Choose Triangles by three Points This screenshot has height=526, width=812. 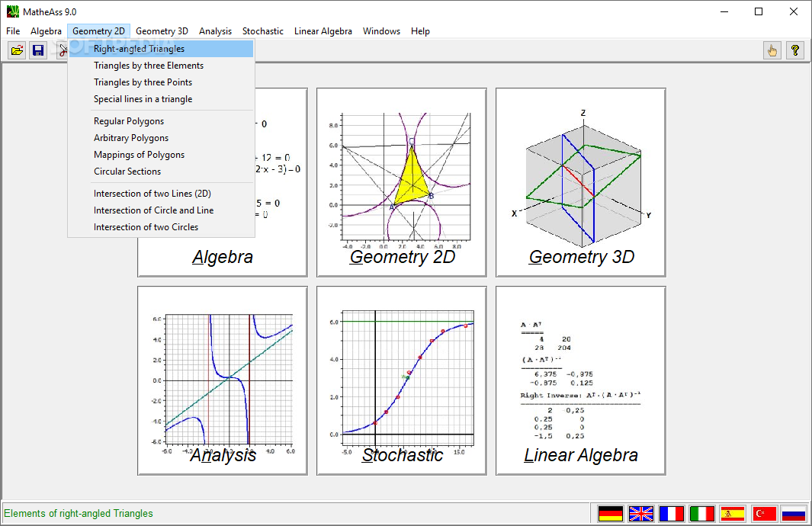click(161, 82)
